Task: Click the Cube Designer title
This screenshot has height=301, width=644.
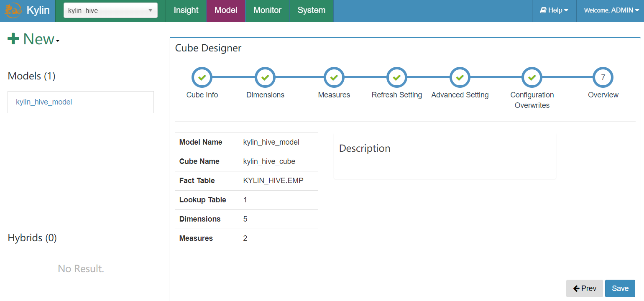Action: click(x=208, y=48)
